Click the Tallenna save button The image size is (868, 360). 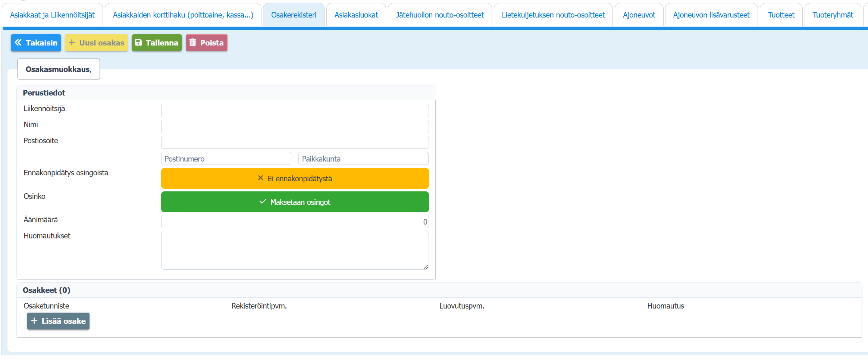157,43
